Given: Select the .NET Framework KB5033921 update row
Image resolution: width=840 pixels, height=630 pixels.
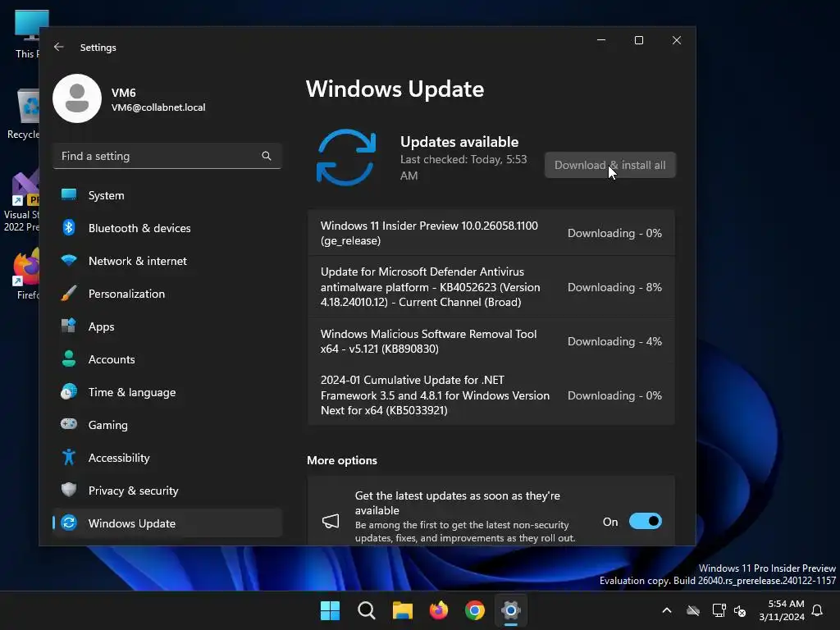Looking at the screenshot, I should pyautogui.click(x=491, y=395).
